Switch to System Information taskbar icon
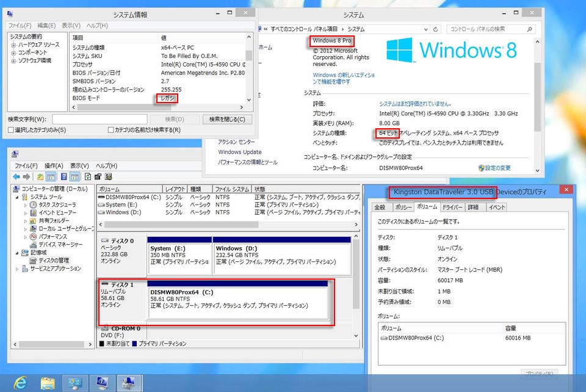This screenshot has height=392, width=586. [102, 383]
